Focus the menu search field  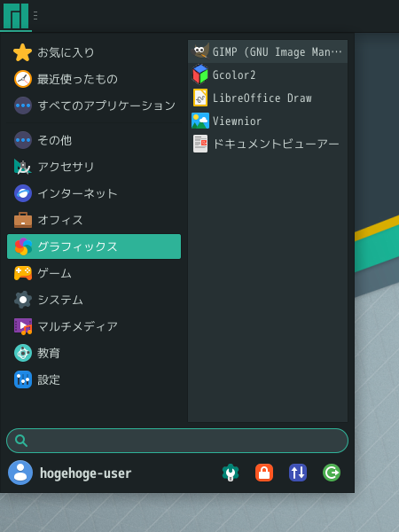click(177, 441)
